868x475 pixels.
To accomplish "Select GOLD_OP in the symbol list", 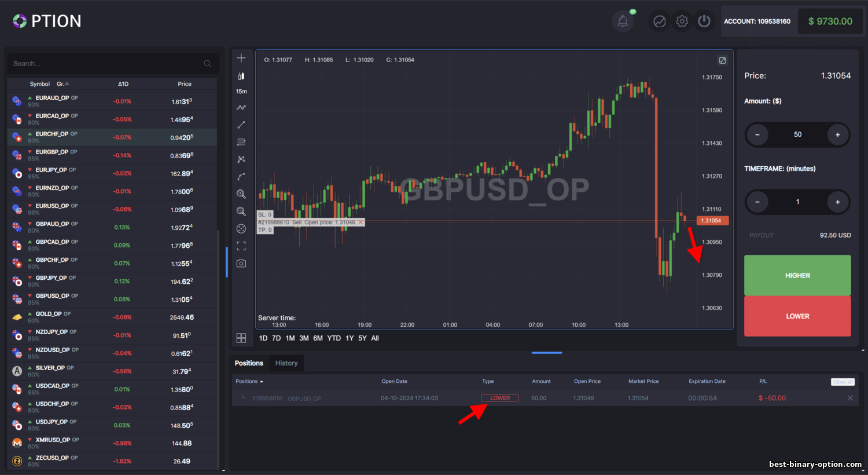I will coord(112,317).
